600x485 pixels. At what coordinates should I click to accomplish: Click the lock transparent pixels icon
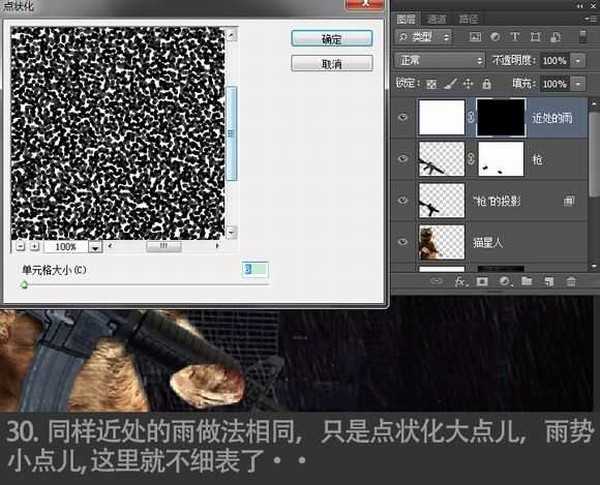coord(432,84)
